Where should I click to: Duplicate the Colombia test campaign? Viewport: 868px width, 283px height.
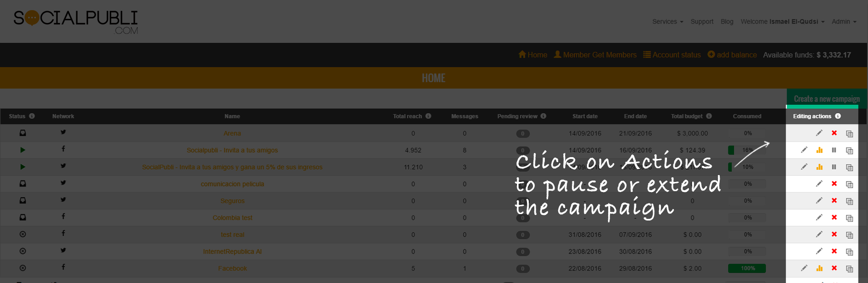[849, 218]
